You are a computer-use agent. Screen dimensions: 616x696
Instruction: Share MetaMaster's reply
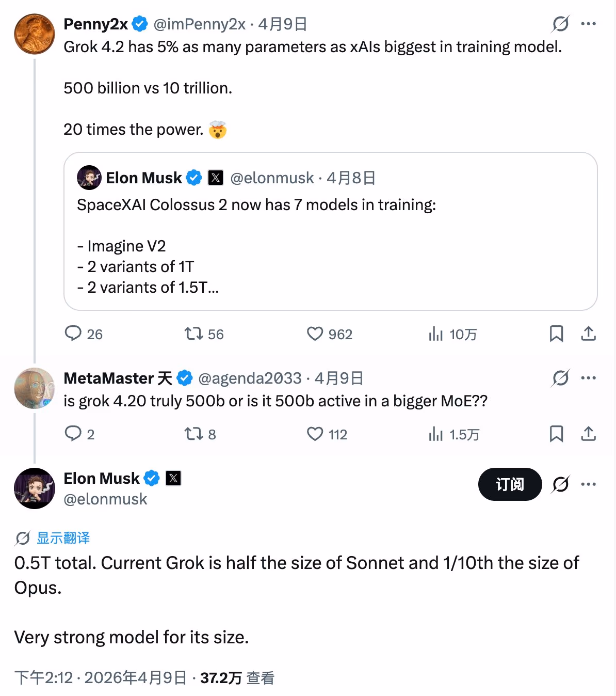coord(588,434)
